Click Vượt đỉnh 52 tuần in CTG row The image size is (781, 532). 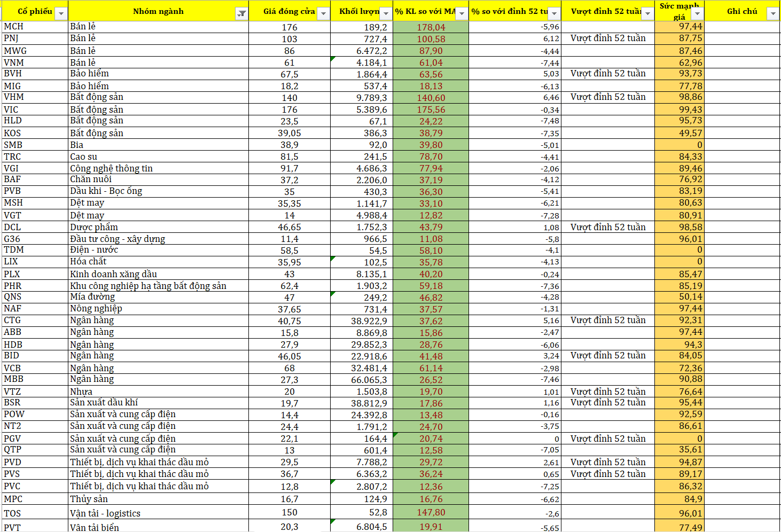[x=608, y=320]
